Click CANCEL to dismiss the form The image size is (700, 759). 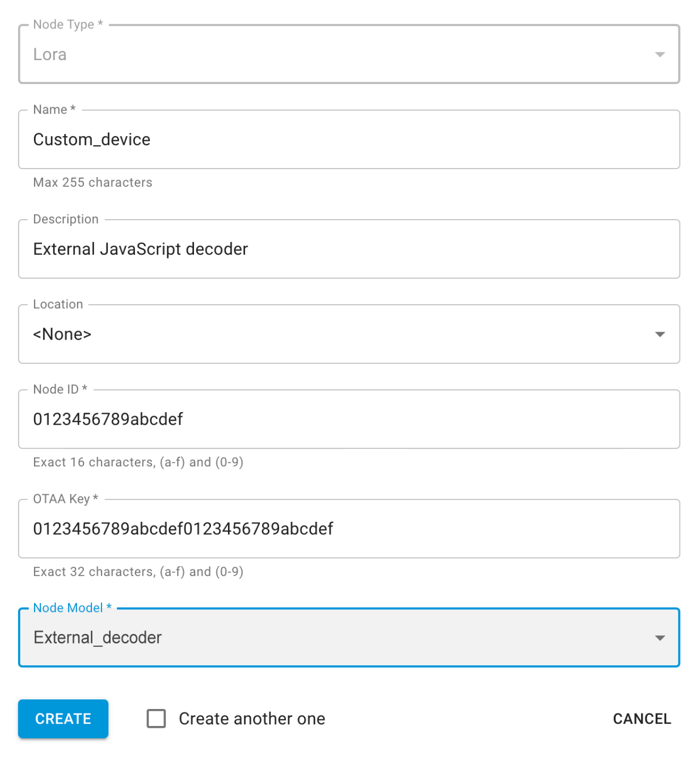point(641,718)
